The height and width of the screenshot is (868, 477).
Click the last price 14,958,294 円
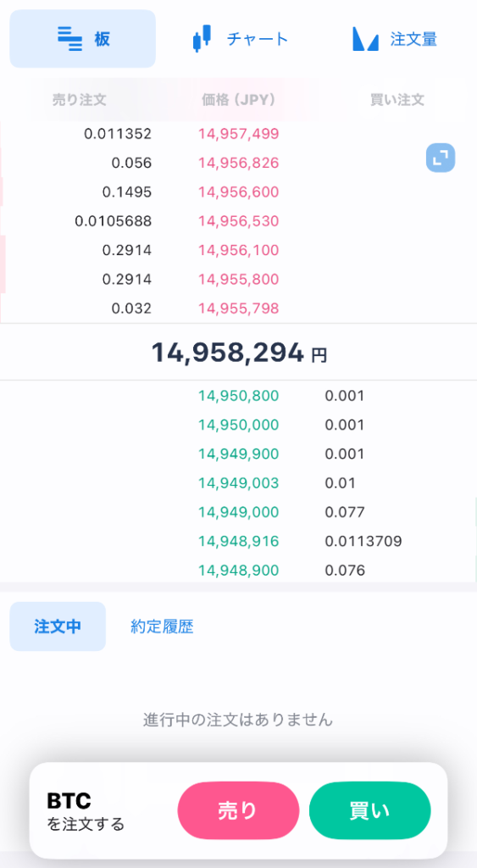click(239, 352)
